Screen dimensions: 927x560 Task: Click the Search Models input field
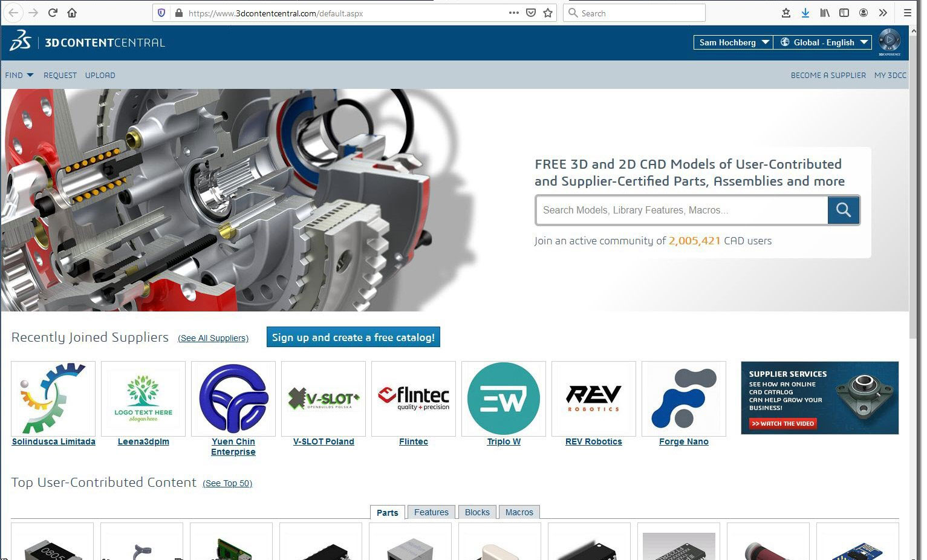point(681,210)
